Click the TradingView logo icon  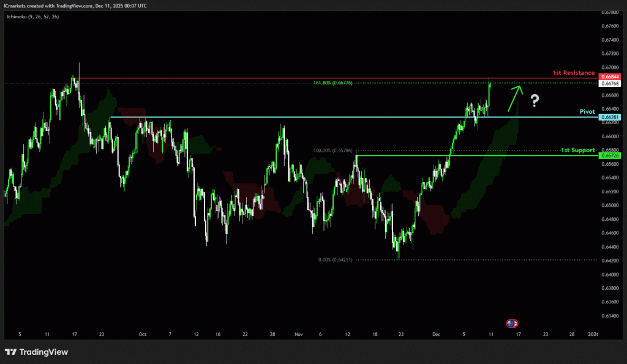10,352
